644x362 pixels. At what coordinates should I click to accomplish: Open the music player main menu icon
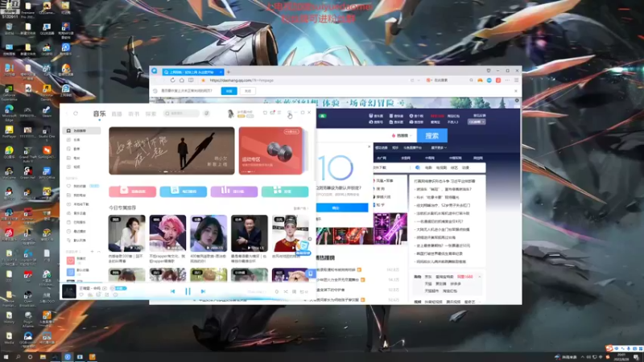pos(279,113)
